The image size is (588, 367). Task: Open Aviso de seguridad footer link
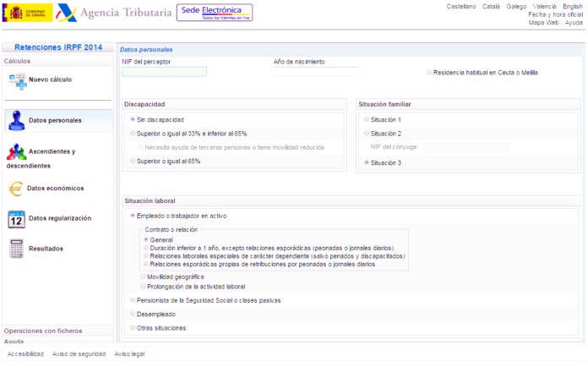click(79, 353)
